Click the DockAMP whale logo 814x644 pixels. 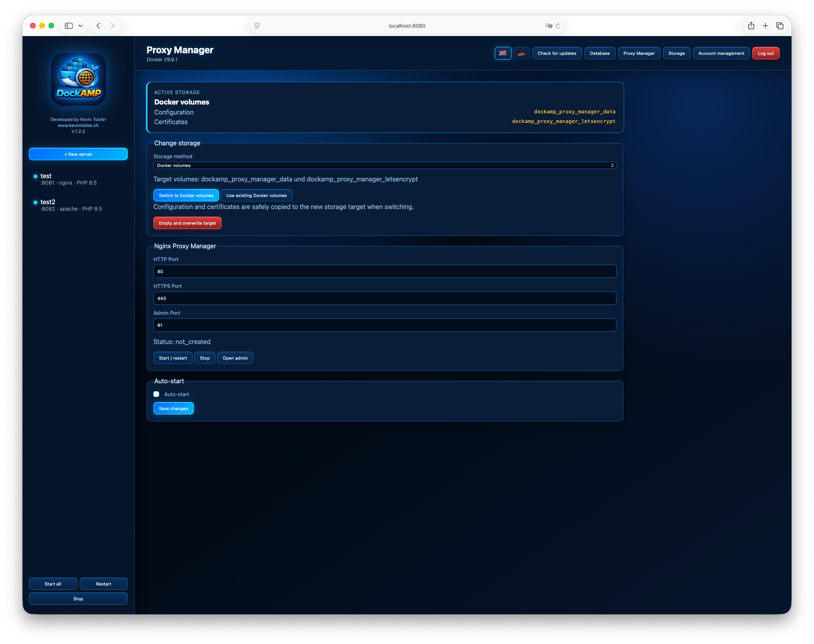point(79,80)
